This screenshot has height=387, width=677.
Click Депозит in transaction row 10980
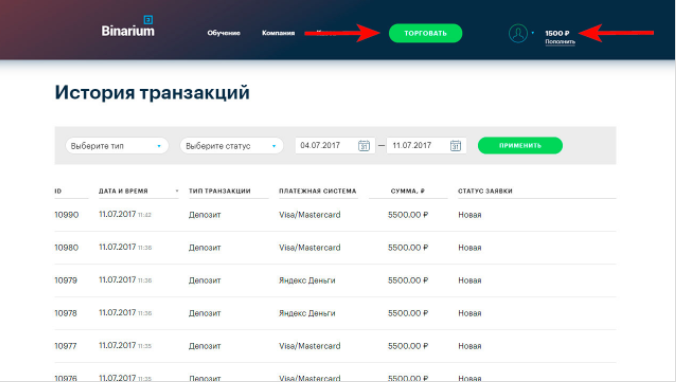pos(205,247)
